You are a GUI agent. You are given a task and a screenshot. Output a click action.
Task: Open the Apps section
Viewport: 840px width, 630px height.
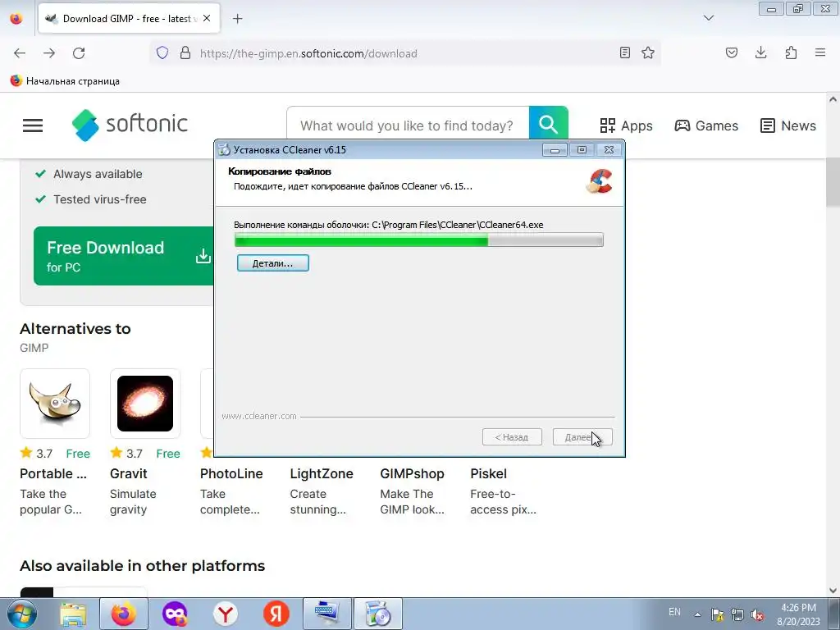point(626,126)
